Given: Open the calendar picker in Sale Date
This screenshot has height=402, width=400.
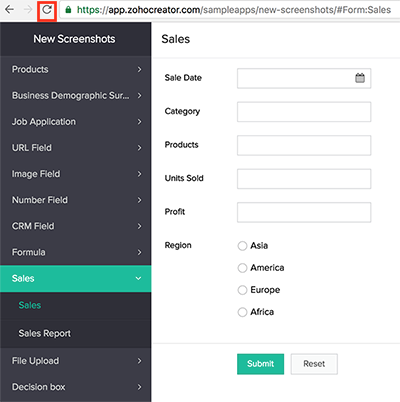Looking at the screenshot, I should tap(360, 78).
